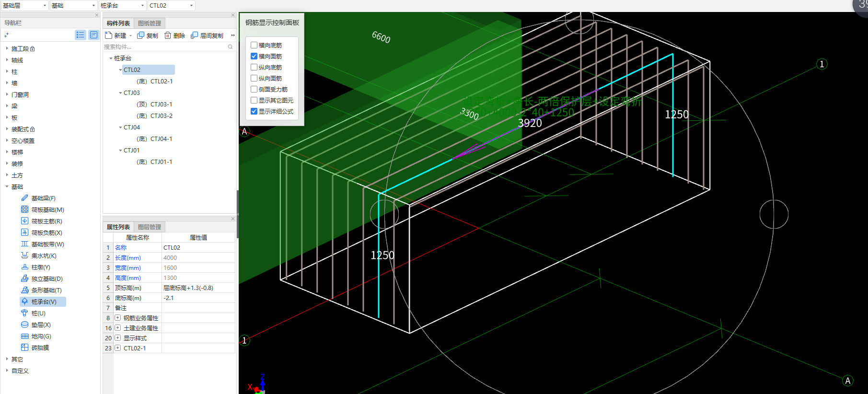Click the search magnifier icon in component list
Viewport: 868px width, 394px height.
click(231, 47)
